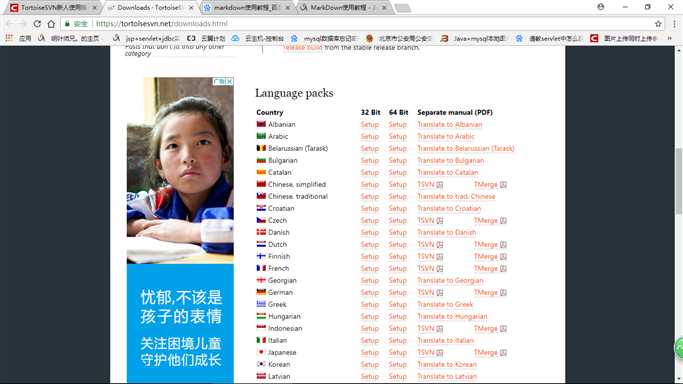The height and width of the screenshot is (384, 683).
Task: Click the page vertical scrollbar thumb
Action: click(678, 181)
